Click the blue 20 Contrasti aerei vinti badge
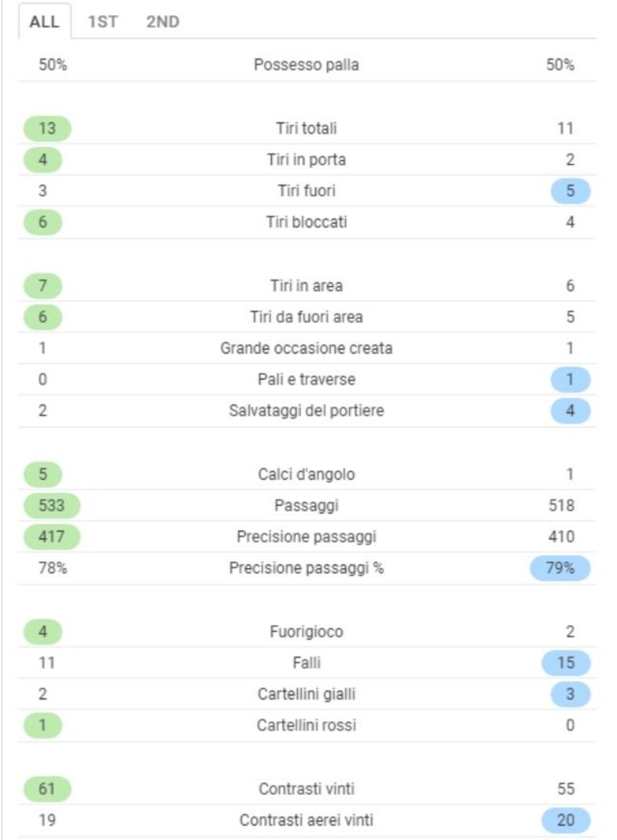This screenshot has width=617, height=840. (x=566, y=820)
